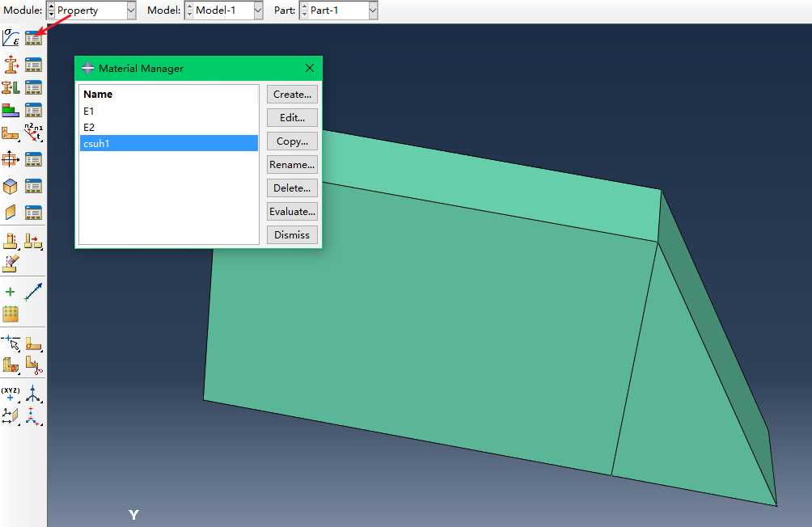
Task: Click the Create Stringer icon
Action: coord(11,212)
